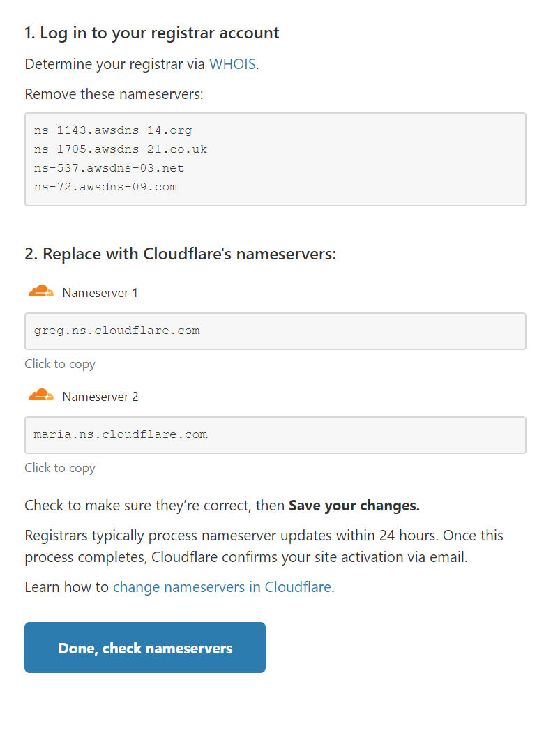Click the paragraph about registrars processing updates
The width and height of the screenshot is (560, 735).
tap(264, 546)
